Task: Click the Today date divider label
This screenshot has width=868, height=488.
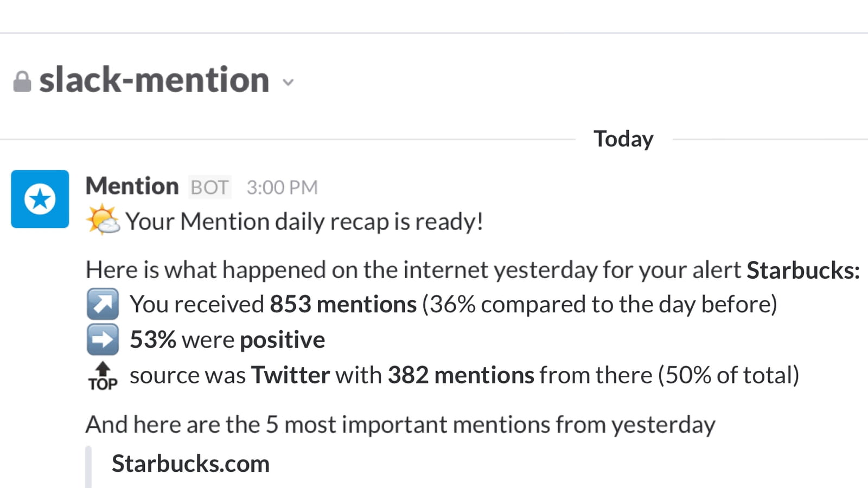Action: pos(623,139)
